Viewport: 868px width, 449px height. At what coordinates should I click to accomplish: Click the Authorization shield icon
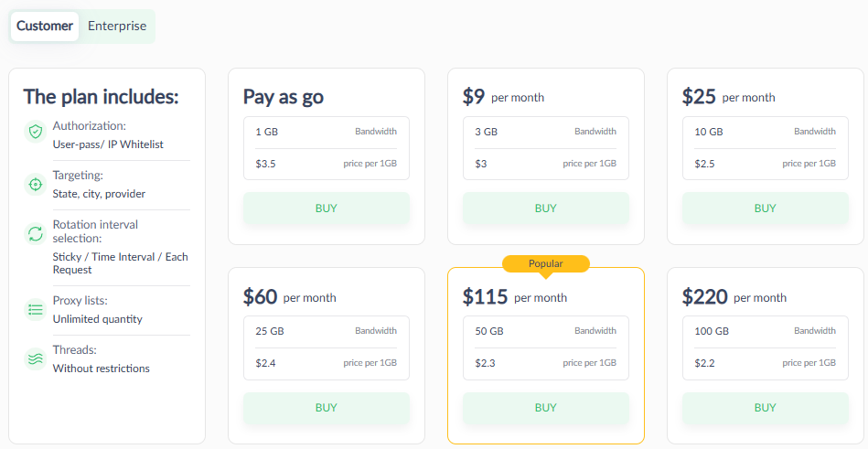point(35,133)
